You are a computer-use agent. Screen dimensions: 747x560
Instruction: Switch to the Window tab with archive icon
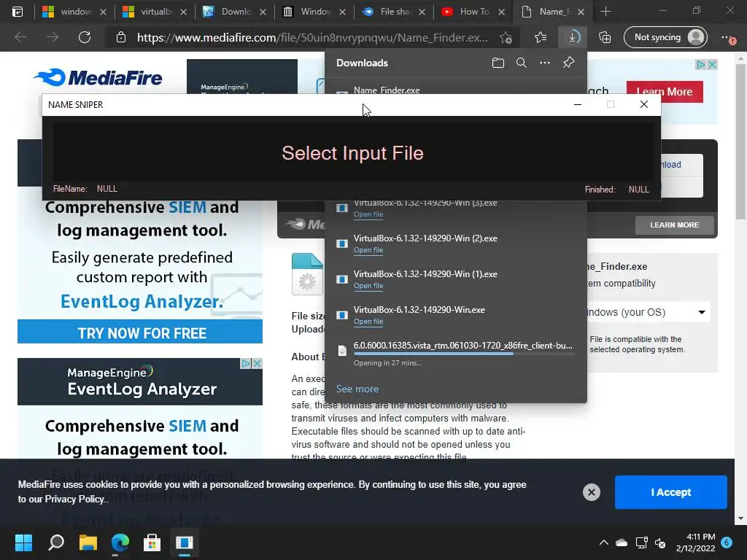[x=314, y=12]
